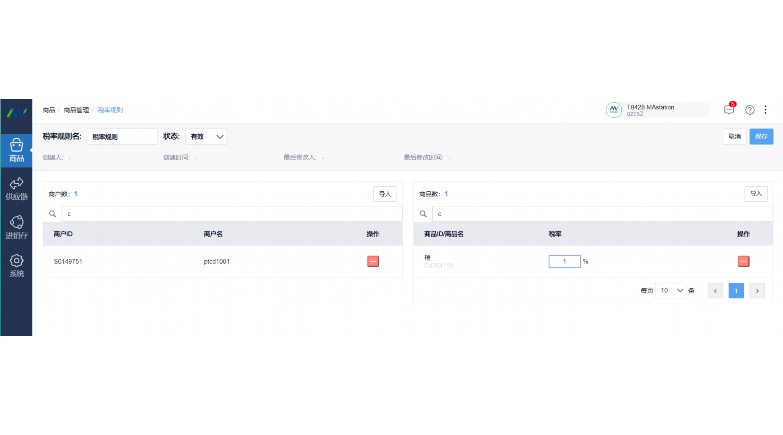
Task: Click the app logo at sidebar top
Action: [x=16, y=112]
